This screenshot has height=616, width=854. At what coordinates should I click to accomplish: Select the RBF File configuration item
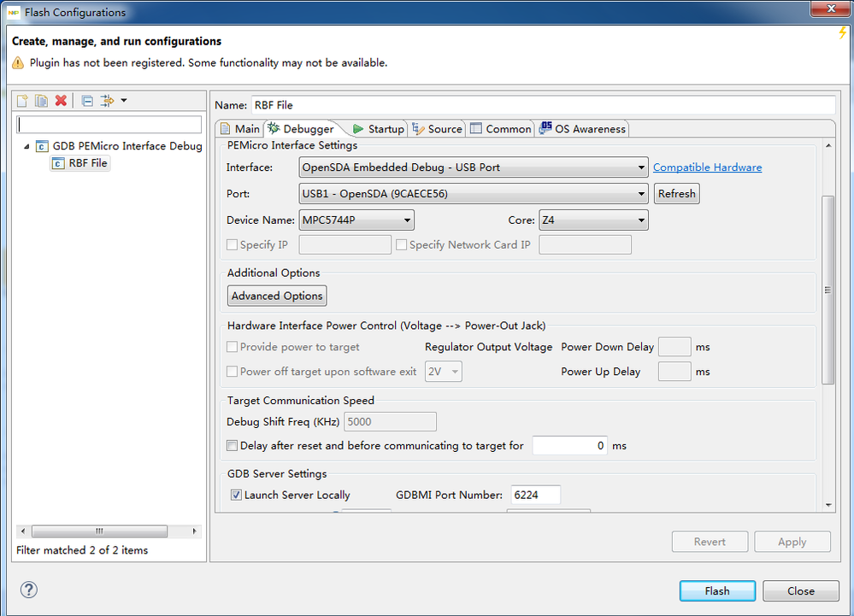pyautogui.click(x=88, y=163)
